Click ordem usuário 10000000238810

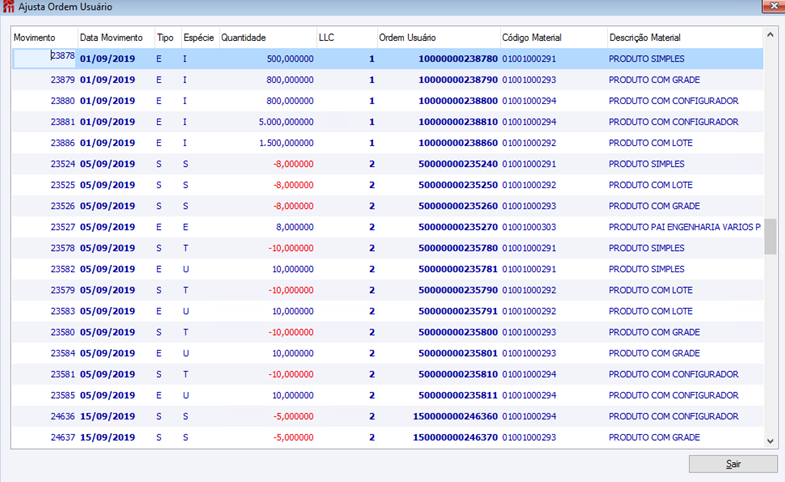(458, 122)
